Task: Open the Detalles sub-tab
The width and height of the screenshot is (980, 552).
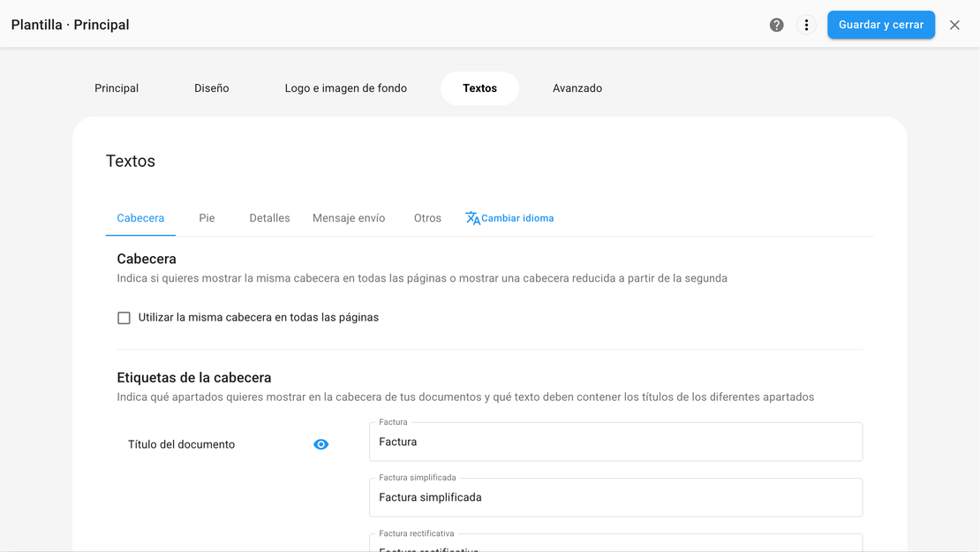Action: click(x=269, y=218)
